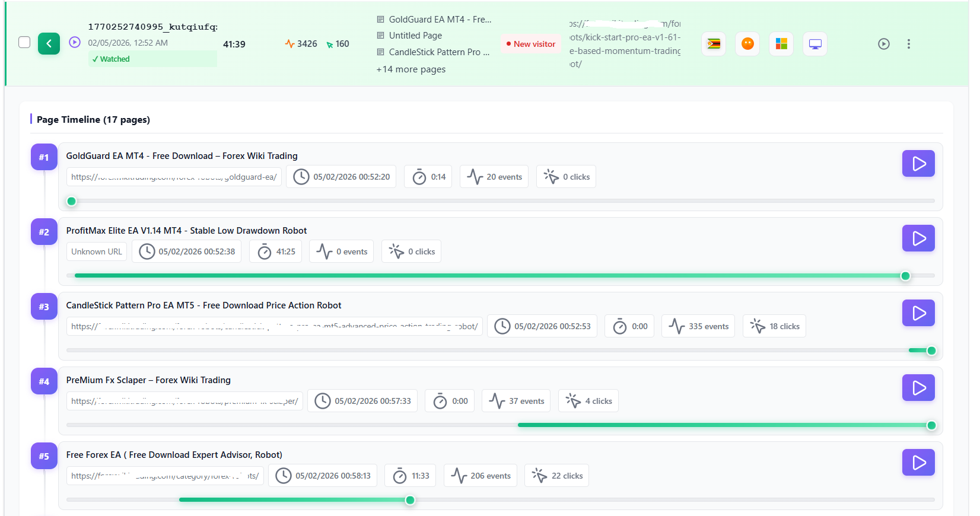980x516 pixels.
Task: Toggle the Watched status badge
Action: coord(111,59)
